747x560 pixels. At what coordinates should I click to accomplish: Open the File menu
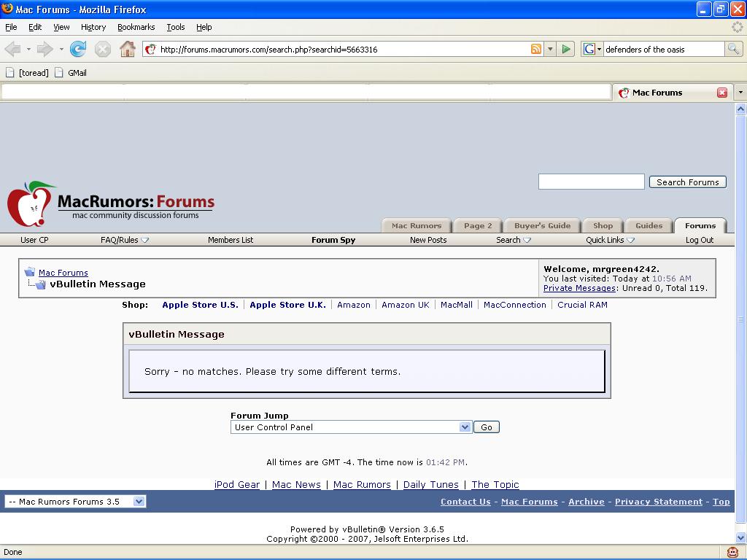coord(11,27)
